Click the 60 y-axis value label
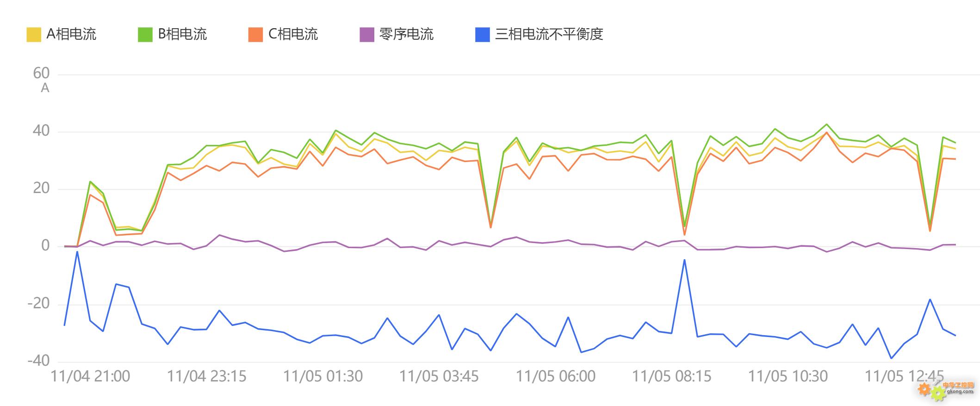Viewport: 980px width, 406px height. tap(41, 73)
